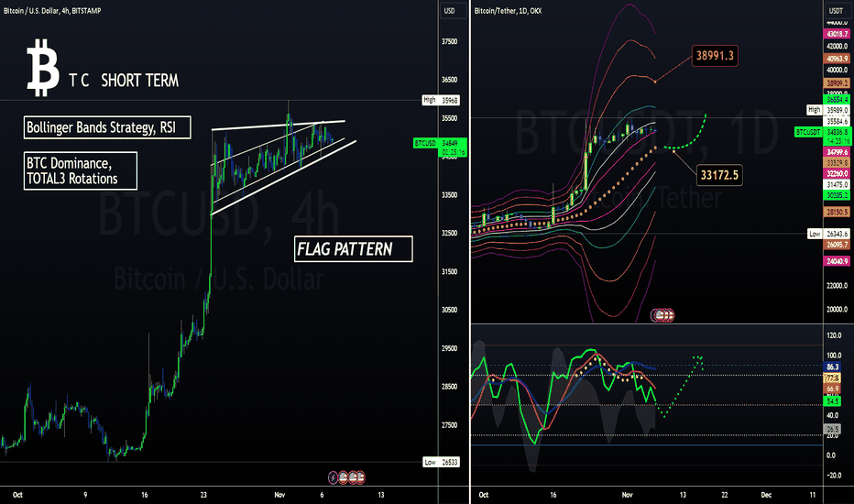This screenshot has height=504, width=854.
Task: Click the Bitcoin/Tether, 1D, OKX chart title
Action: pos(508,10)
